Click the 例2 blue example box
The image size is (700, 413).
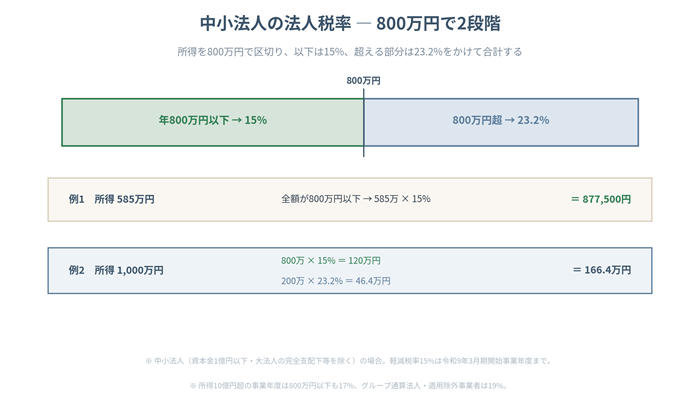pos(350,271)
